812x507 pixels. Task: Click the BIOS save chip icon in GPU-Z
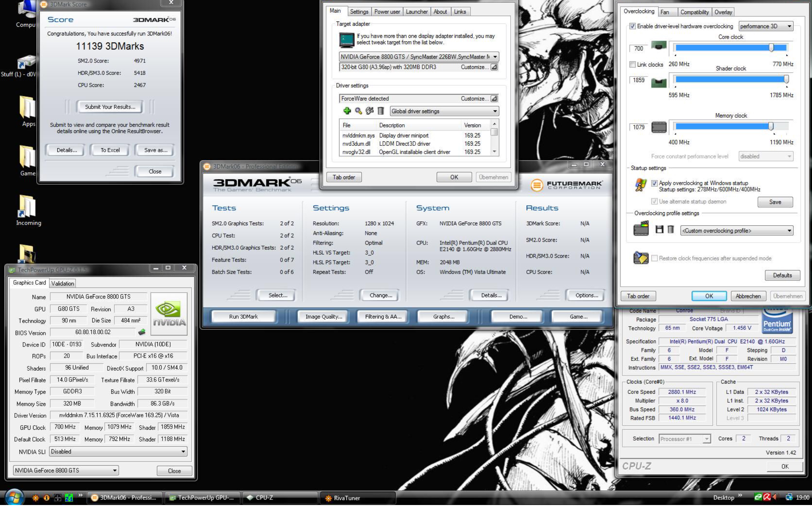click(x=141, y=332)
